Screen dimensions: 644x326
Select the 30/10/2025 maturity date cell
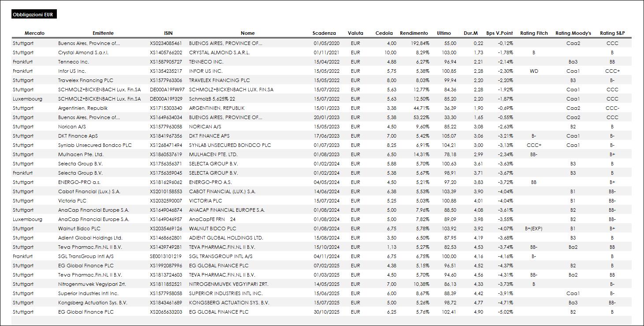click(x=327, y=312)
